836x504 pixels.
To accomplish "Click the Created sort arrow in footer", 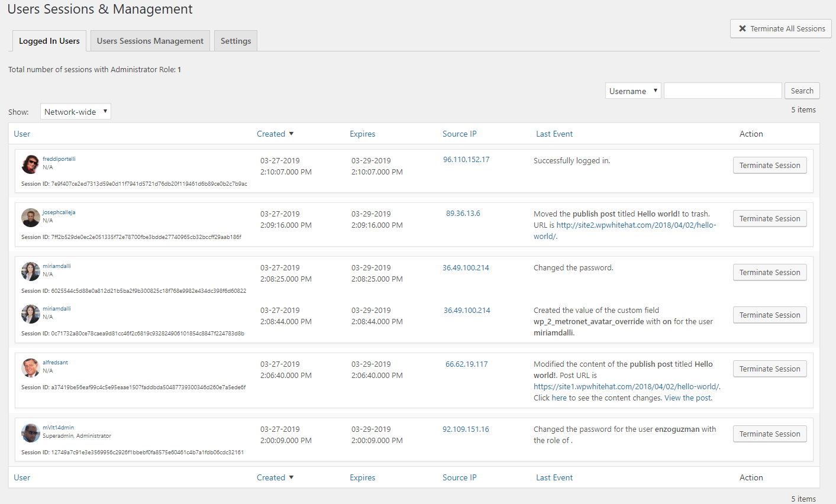I will (x=291, y=477).
